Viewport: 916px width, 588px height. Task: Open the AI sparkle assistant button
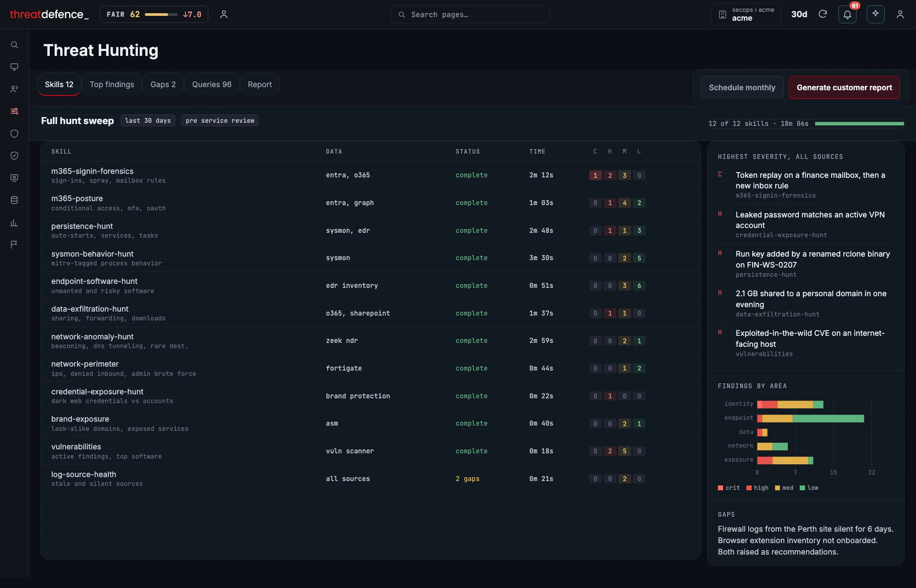coord(875,14)
